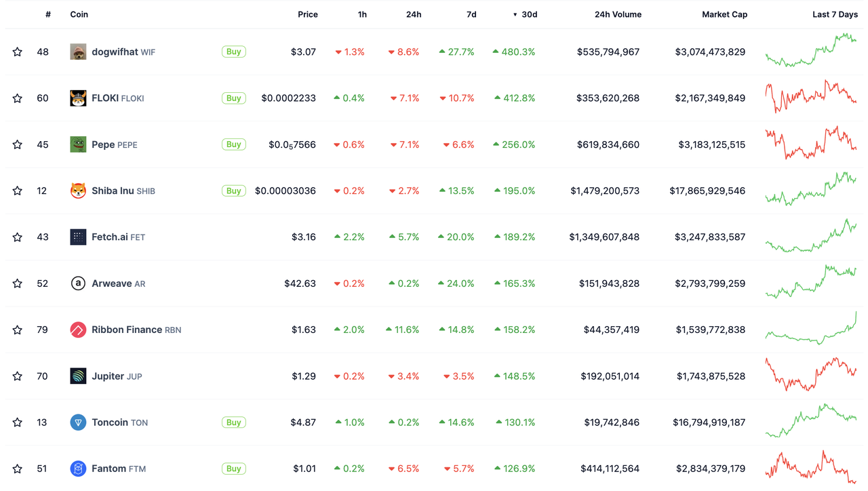Image resolution: width=868 pixels, height=491 pixels.
Task: Click Buy next to Toncoin
Action: (233, 422)
